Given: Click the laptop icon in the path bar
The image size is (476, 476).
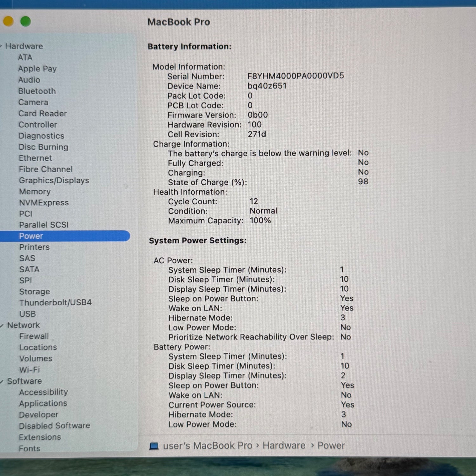Looking at the screenshot, I should [154, 446].
